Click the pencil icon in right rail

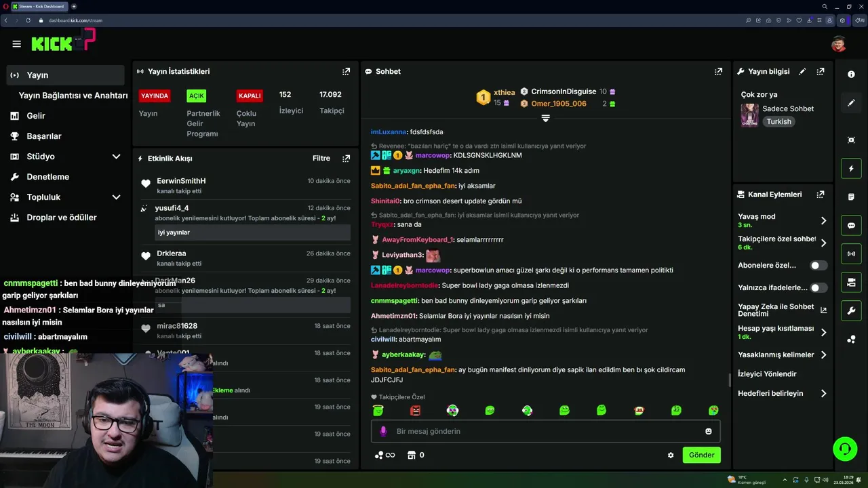point(851,103)
